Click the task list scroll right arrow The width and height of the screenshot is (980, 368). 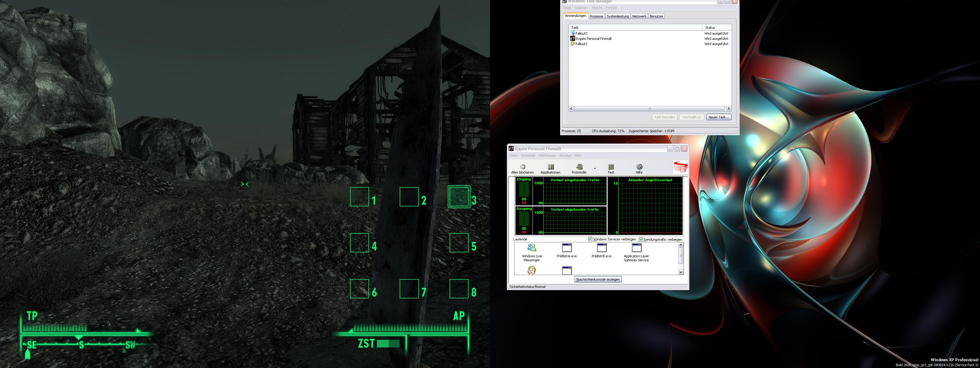click(729, 108)
